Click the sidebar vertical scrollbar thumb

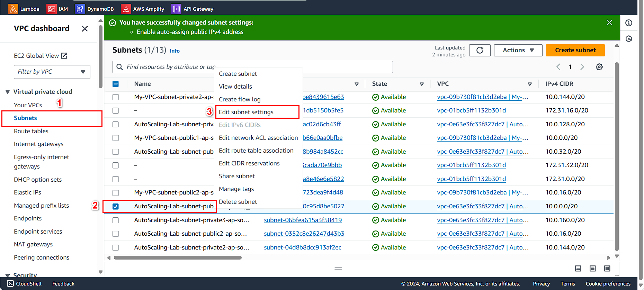(100, 56)
